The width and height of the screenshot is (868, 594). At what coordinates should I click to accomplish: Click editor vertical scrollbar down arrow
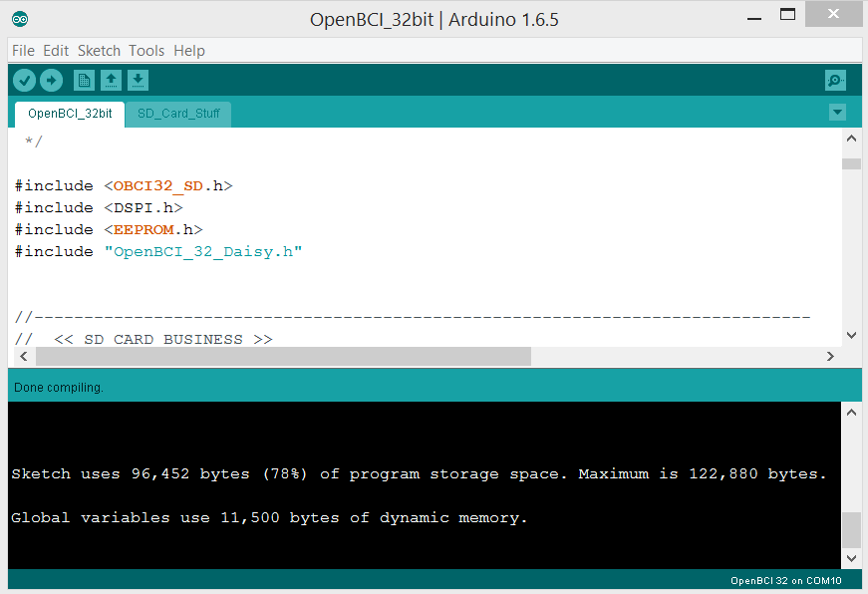pyautogui.click(x=851, y=336)
